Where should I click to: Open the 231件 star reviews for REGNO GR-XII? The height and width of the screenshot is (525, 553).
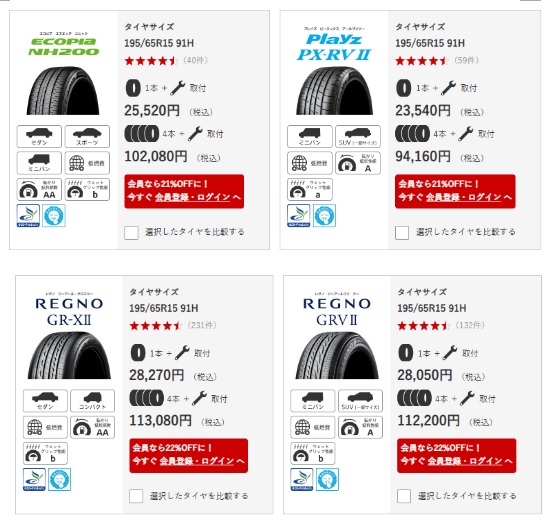[x=173, y=325]
